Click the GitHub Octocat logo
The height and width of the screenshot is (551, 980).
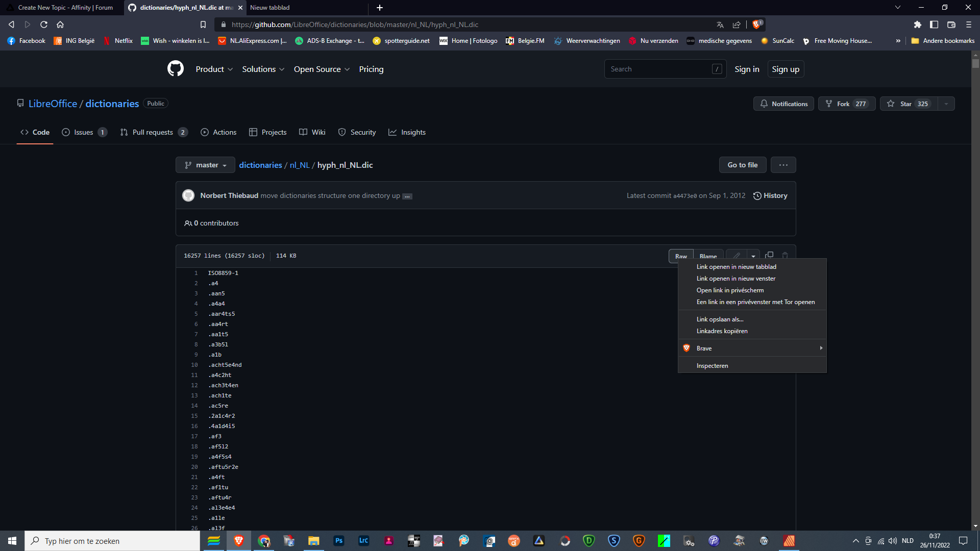[175, 69]
